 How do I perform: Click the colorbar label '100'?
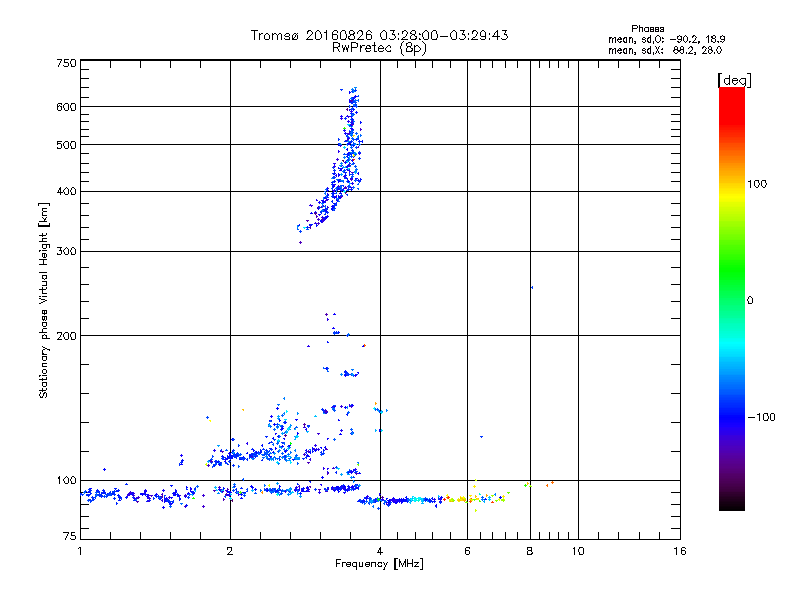[x=757, y=184]
